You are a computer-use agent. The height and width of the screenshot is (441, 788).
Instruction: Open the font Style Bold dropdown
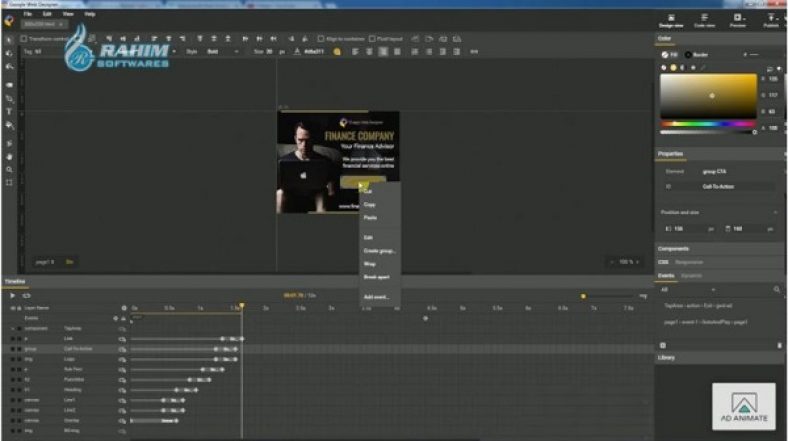222,51
